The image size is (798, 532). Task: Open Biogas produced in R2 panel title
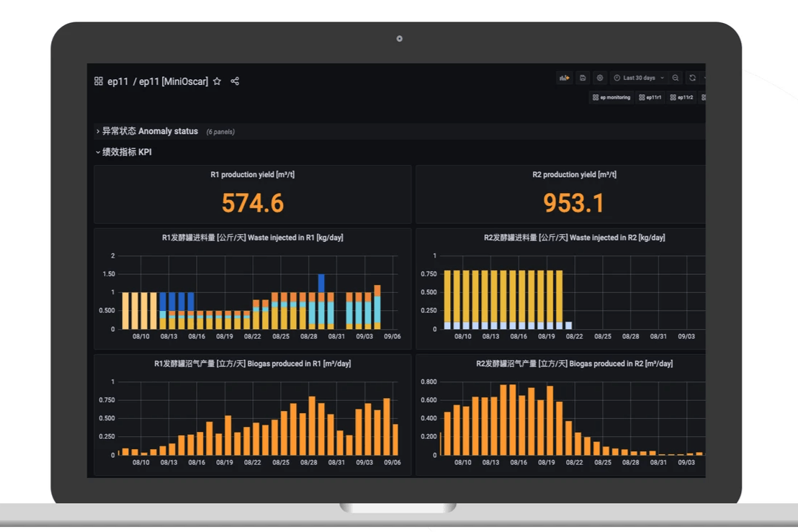pos(574,364)
